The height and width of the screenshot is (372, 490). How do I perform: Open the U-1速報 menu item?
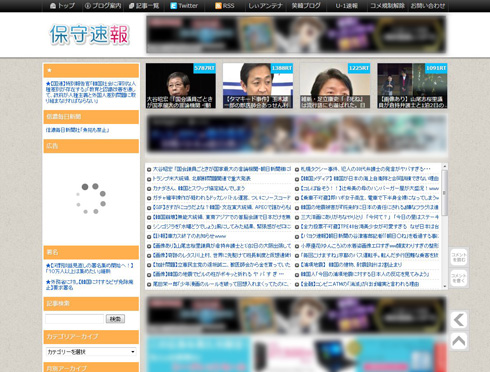(347, 6)
